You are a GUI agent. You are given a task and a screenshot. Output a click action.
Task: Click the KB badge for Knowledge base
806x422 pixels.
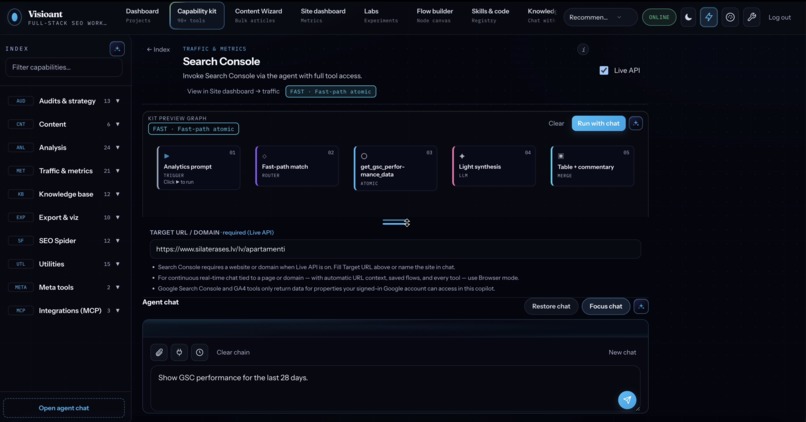21,194
